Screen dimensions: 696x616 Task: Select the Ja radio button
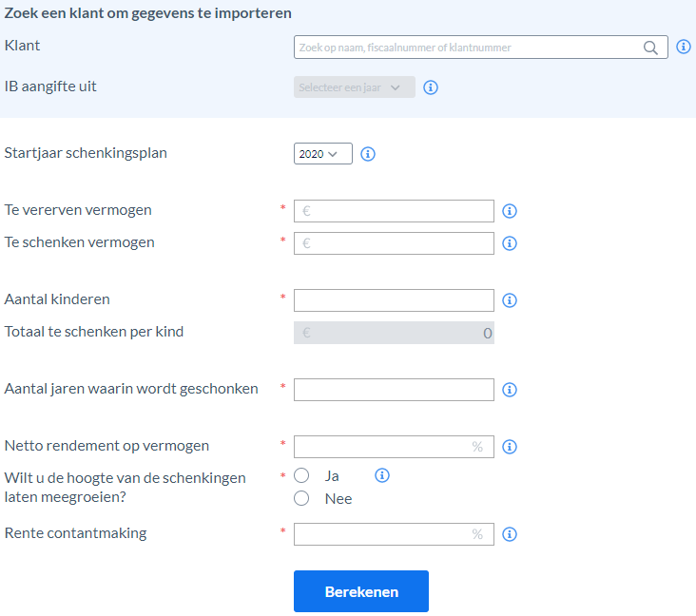click(x=301, y=475)
